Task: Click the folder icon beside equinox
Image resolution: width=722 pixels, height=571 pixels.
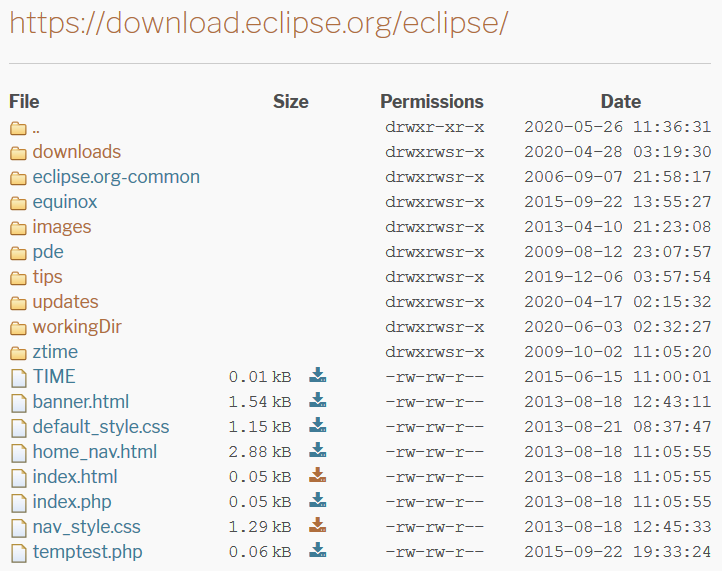Action: tap(18, 202)
